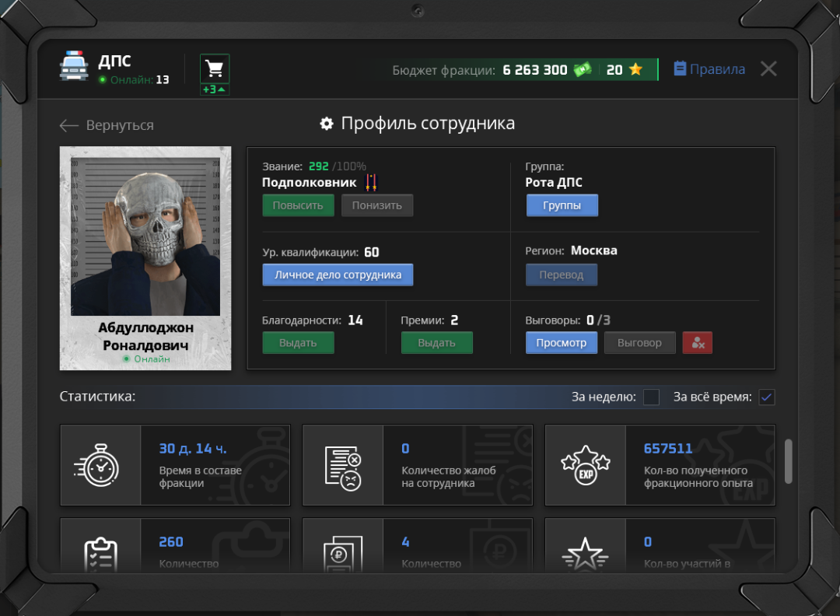Click the stopwatch time-in-faction icon
Viewport: 840px width, 616px height.
(100, 465)
